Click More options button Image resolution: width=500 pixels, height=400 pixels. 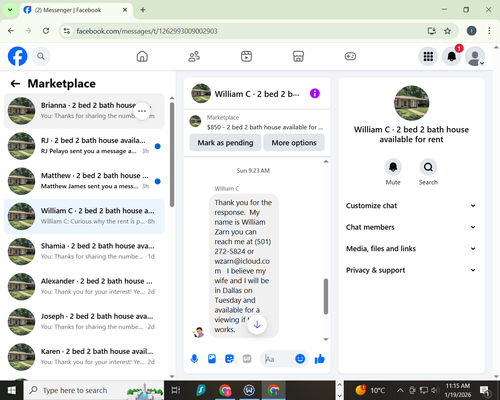tap(294, 143)
